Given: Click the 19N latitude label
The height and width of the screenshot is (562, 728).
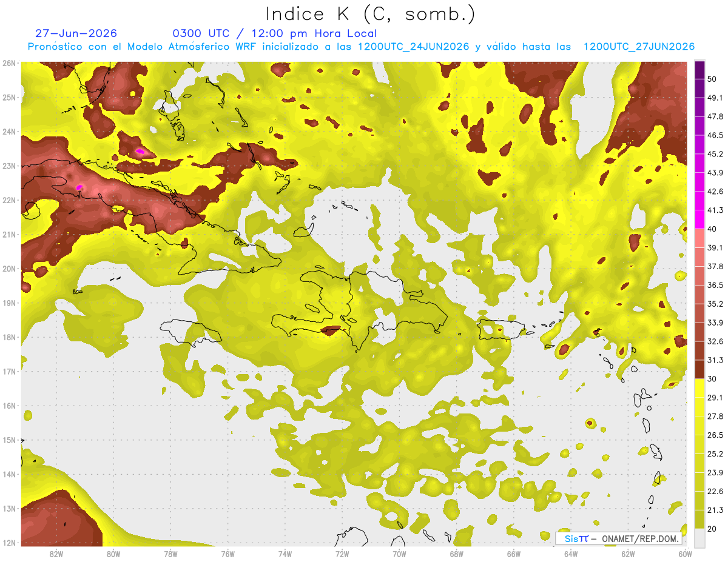Looking at the screenshot, I should [8, 303].
